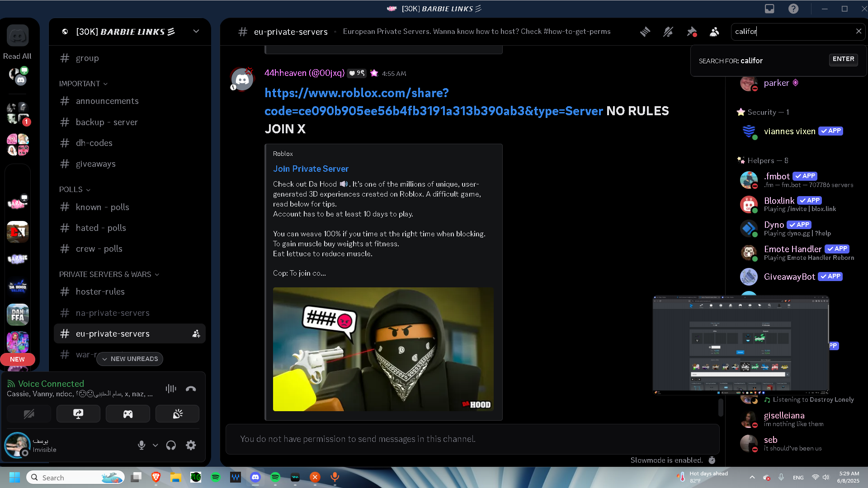This screenshot has height=488, width=868.
Task: Open Windows Start menu
Action: click(x=14, y=477)
